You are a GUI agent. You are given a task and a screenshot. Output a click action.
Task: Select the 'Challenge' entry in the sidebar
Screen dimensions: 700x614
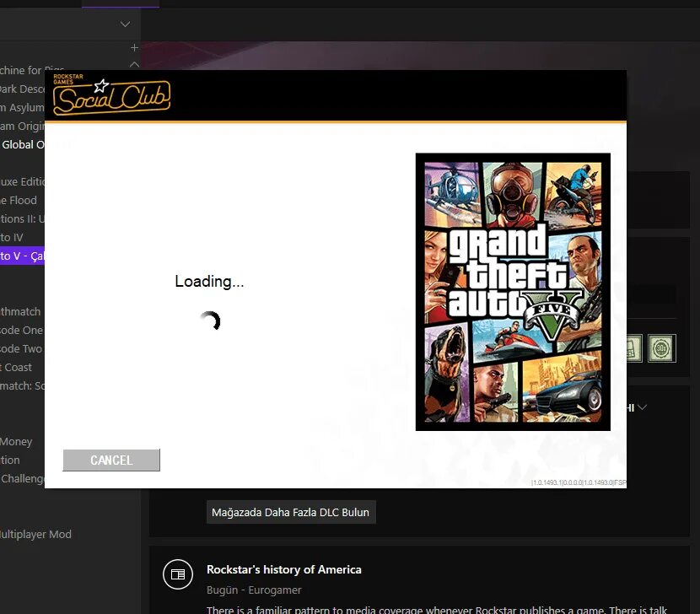pos(22,479)
